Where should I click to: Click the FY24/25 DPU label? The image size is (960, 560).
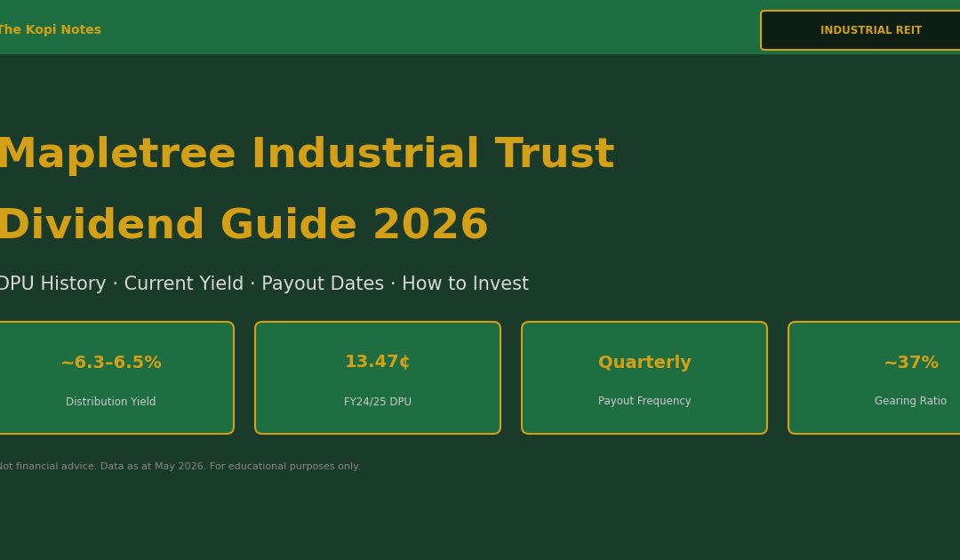click(378, 402)
